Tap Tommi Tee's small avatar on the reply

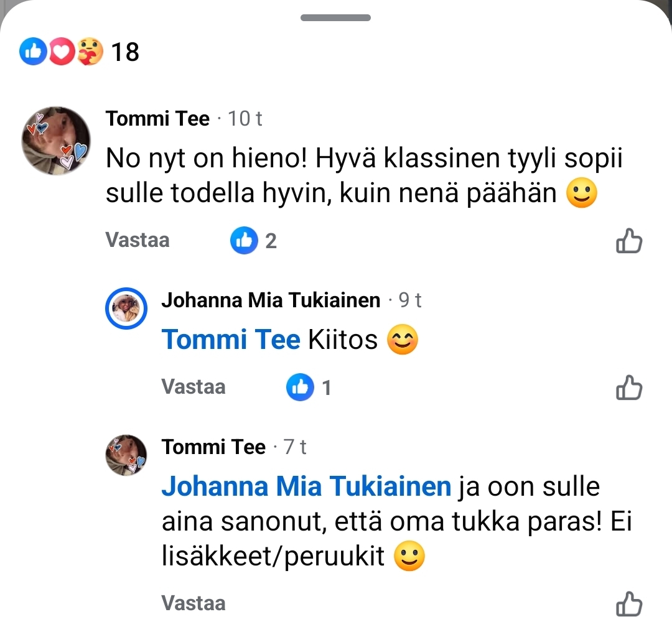[x=127, y=455]
